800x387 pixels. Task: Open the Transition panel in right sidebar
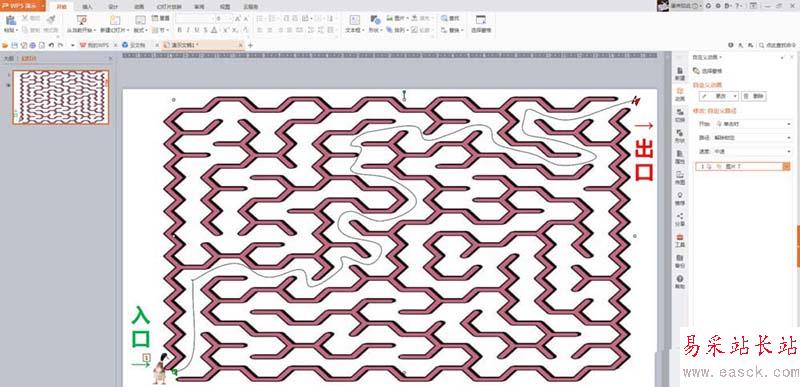[x=680, y=115]
